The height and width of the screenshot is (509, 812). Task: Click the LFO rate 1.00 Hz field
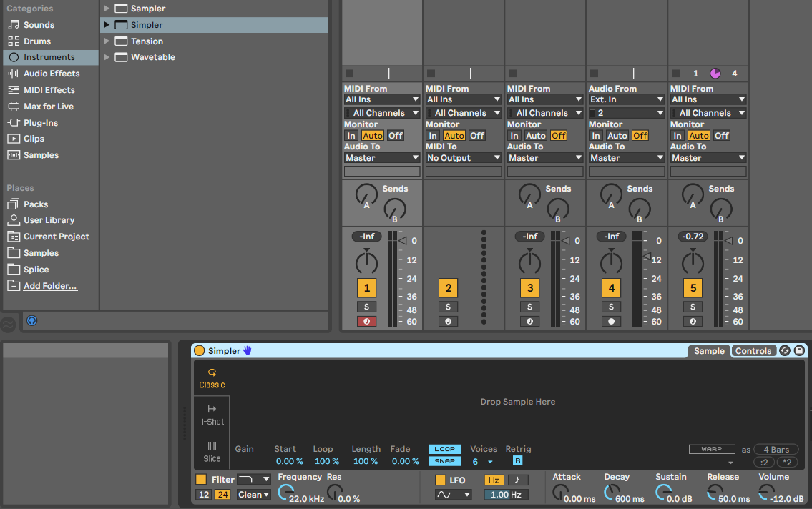click(506, 495)
